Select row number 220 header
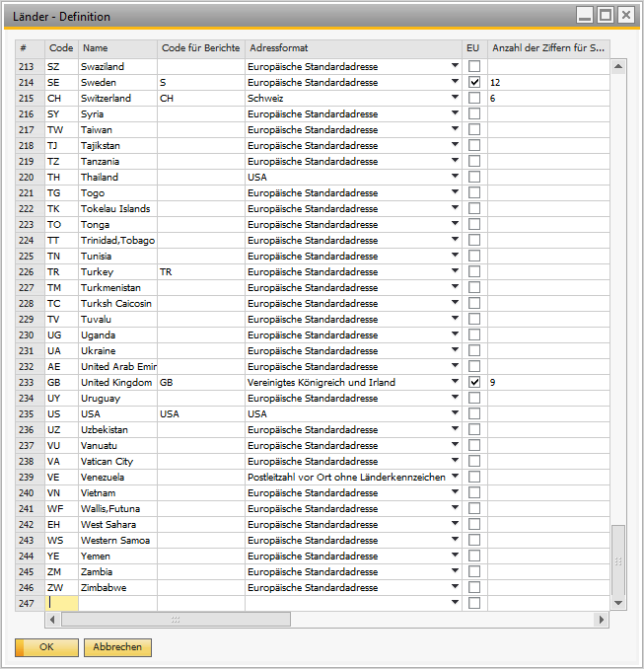Screen dimensions: 644x669 pos(30,177)
